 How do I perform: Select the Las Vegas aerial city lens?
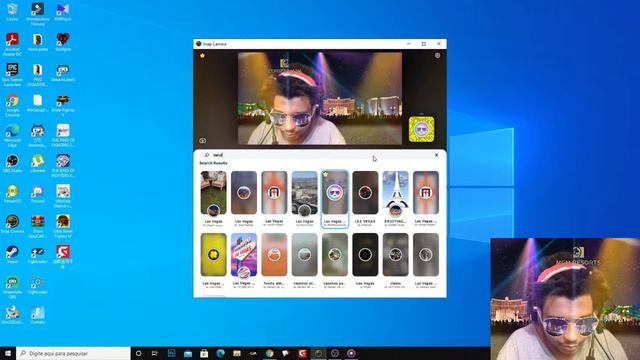tap(304, 193)
